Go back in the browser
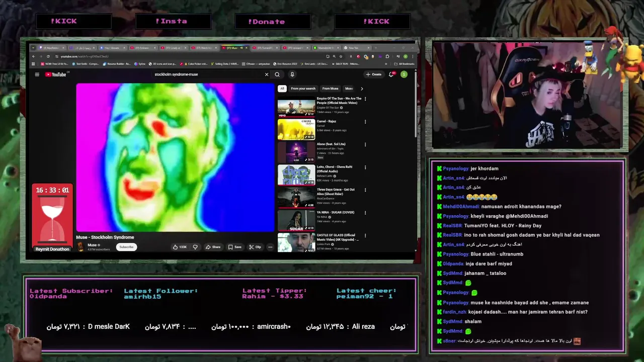Screen dimensions: 644x362 point(34,56)
